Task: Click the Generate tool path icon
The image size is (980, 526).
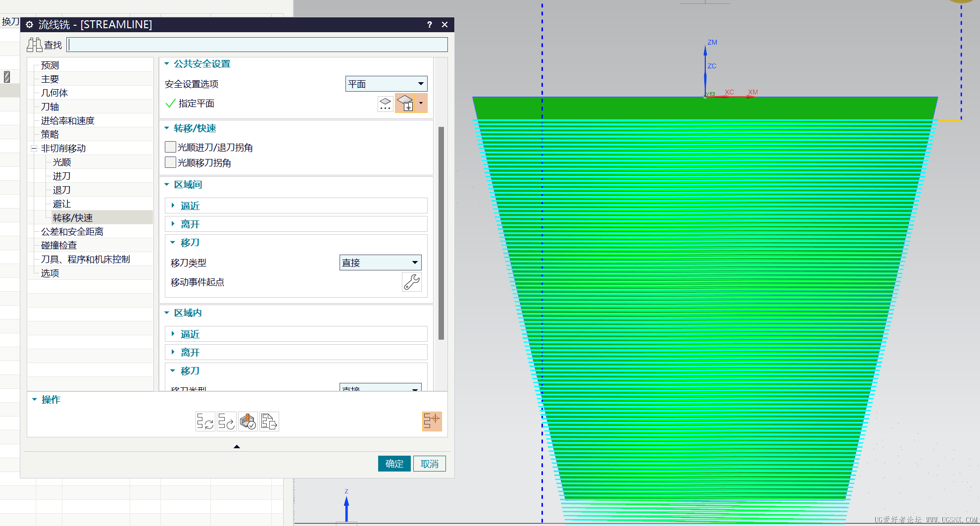Action: coord(205,421)
